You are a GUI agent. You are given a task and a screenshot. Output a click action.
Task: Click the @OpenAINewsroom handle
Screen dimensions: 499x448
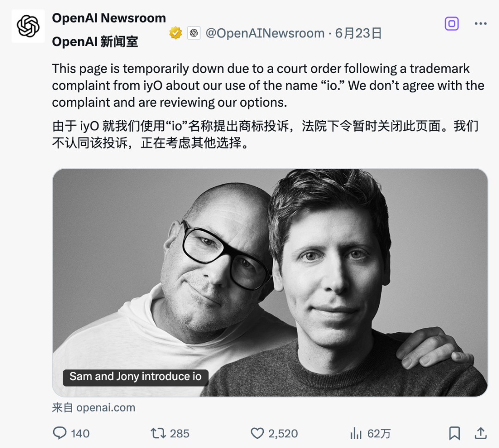pos(265,33)
